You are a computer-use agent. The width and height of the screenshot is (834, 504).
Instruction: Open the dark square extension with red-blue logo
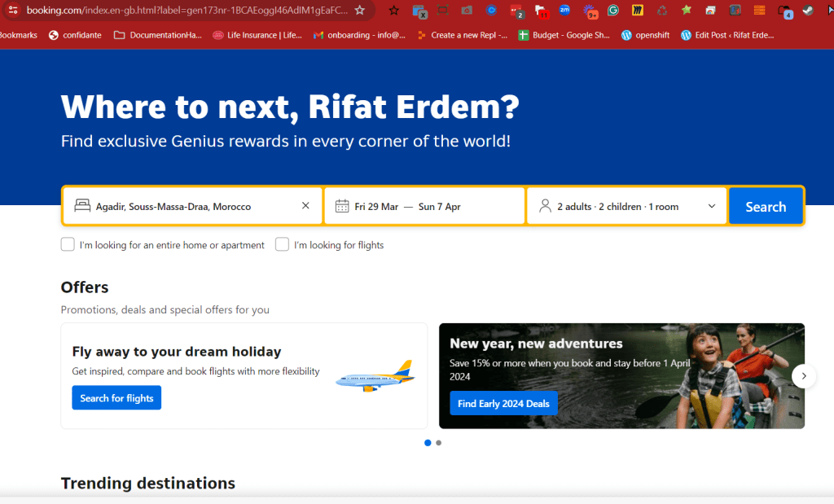tap(735, 10)
